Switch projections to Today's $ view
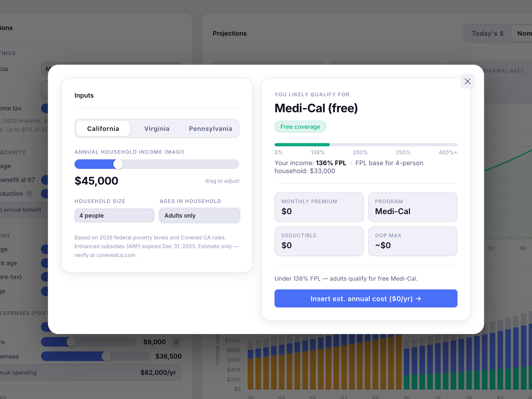The image size is (532, 399). coord(487,34)
